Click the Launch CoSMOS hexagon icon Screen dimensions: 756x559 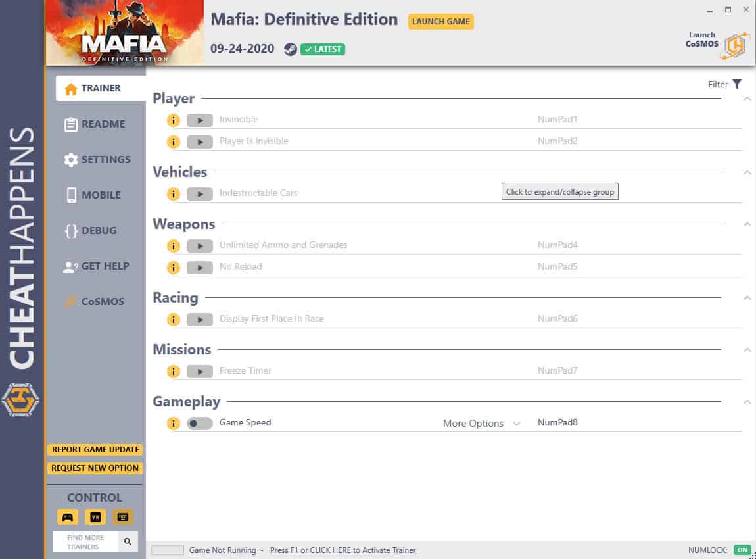(735, 46)
